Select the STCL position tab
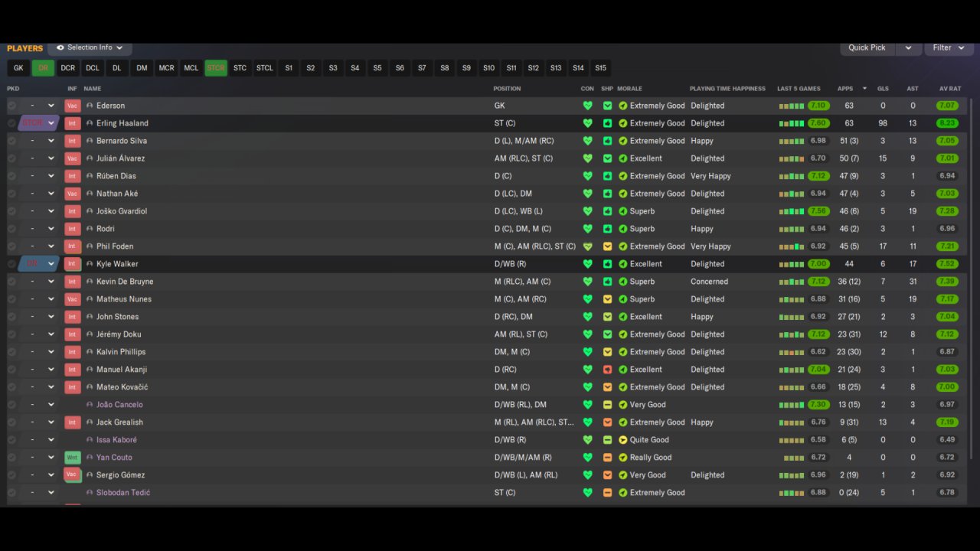Viewport: 980px width, 551px height. coord(264,68)
